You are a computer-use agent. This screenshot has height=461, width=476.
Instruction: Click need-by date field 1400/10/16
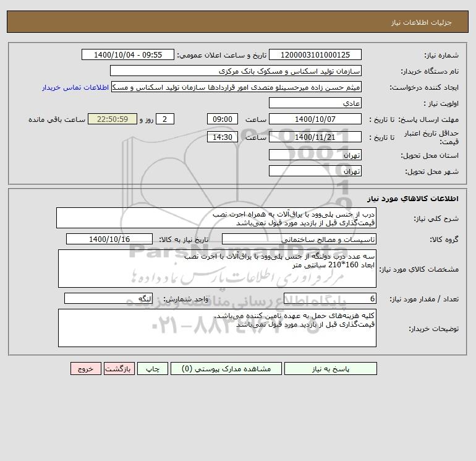(109, 239)
